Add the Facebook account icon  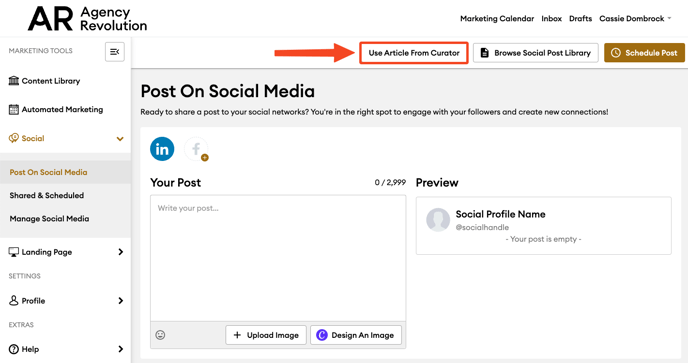pyautogui.click(x=196, y=149)
